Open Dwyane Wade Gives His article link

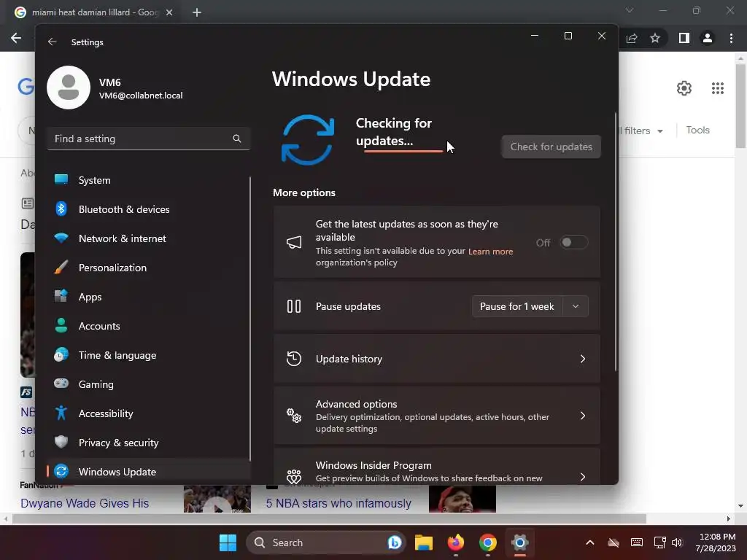pos(85,503)
